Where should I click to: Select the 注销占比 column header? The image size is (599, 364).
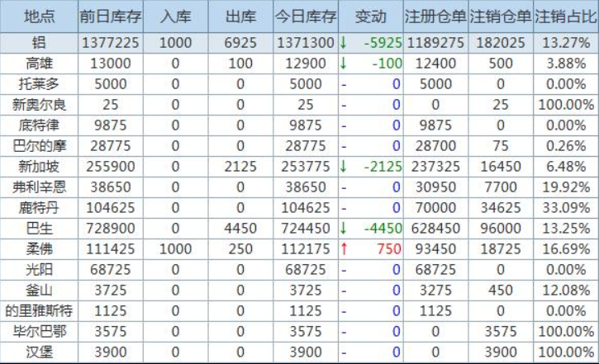tap(565, 17)
